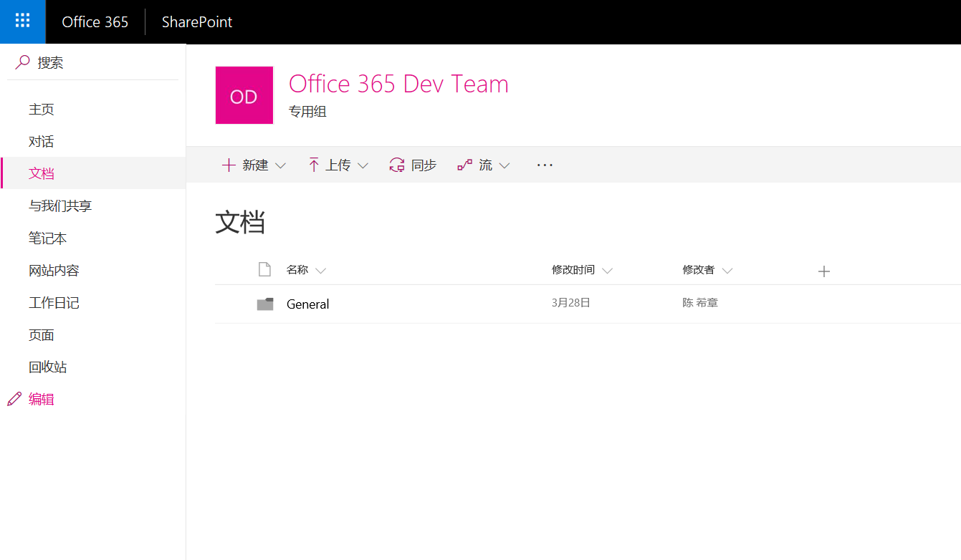
Task: Click the 编辑 pencil icon in sidebar
Action: tap(14, 398)
